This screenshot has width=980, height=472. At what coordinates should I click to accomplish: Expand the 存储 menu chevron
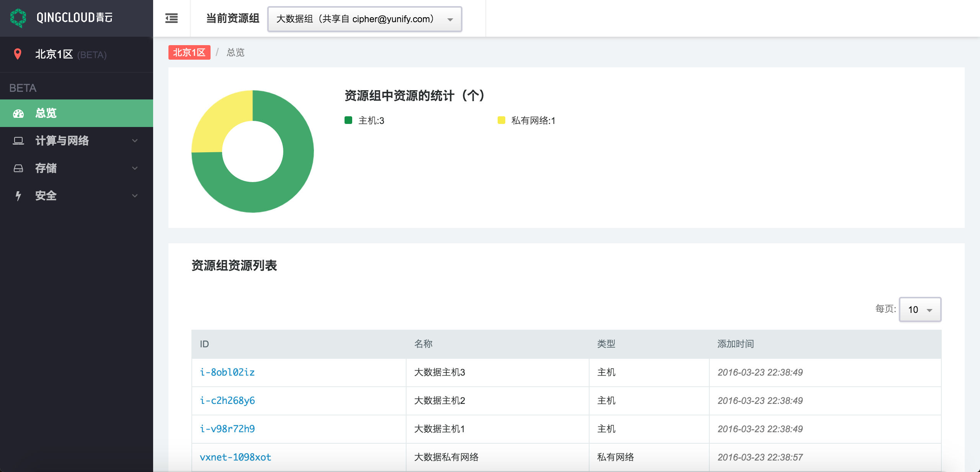coord(135,168)
